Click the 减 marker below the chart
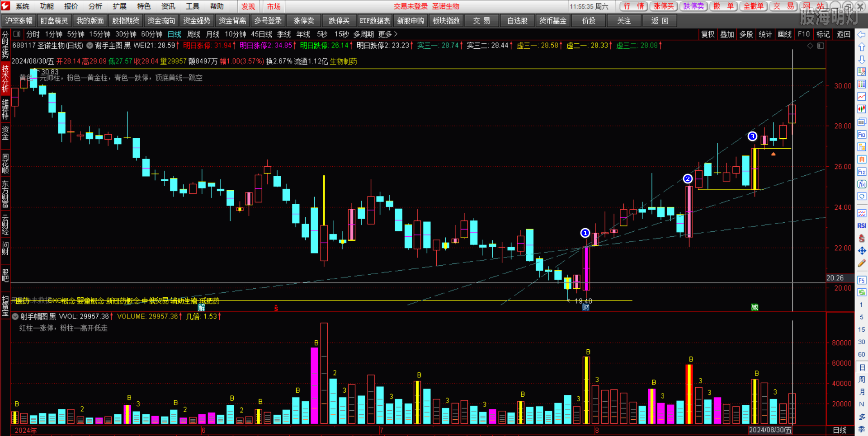Image resolution: width=868 pixels, height=436 pixels. (x=755, y=307)
